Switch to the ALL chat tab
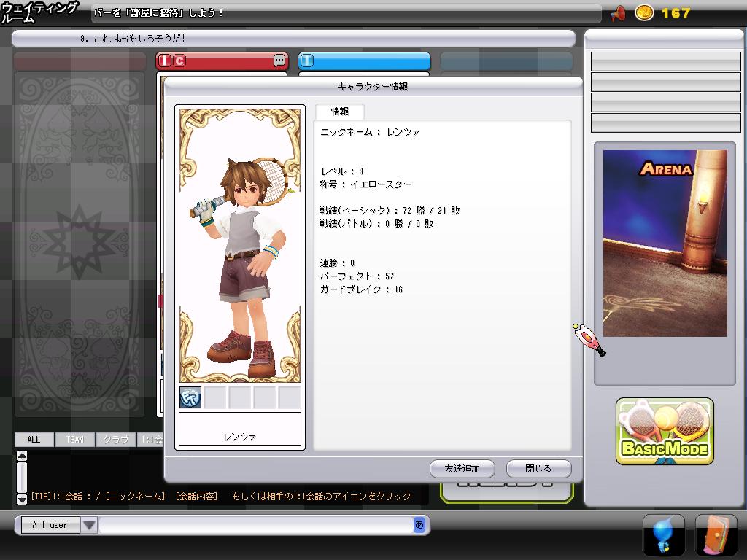The image size is (747, 560). pos(34,440)
